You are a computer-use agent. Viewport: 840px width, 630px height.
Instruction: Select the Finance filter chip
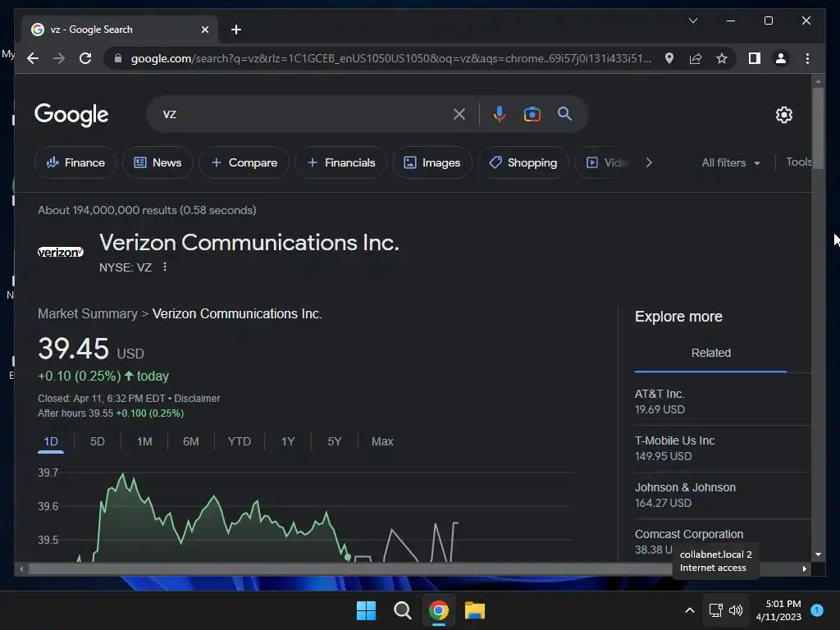click(75, 162)
